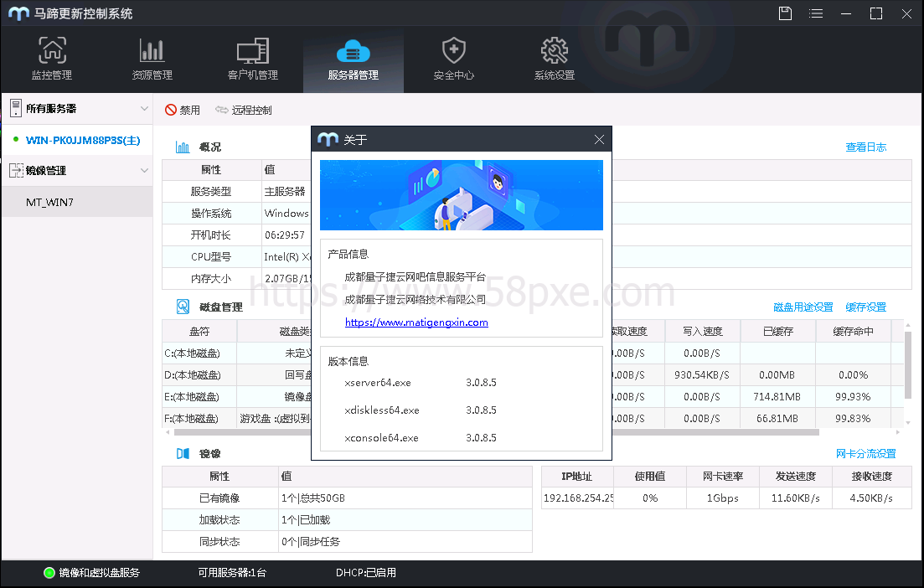Open the title bar list menu icon

(x=816, y=13)
